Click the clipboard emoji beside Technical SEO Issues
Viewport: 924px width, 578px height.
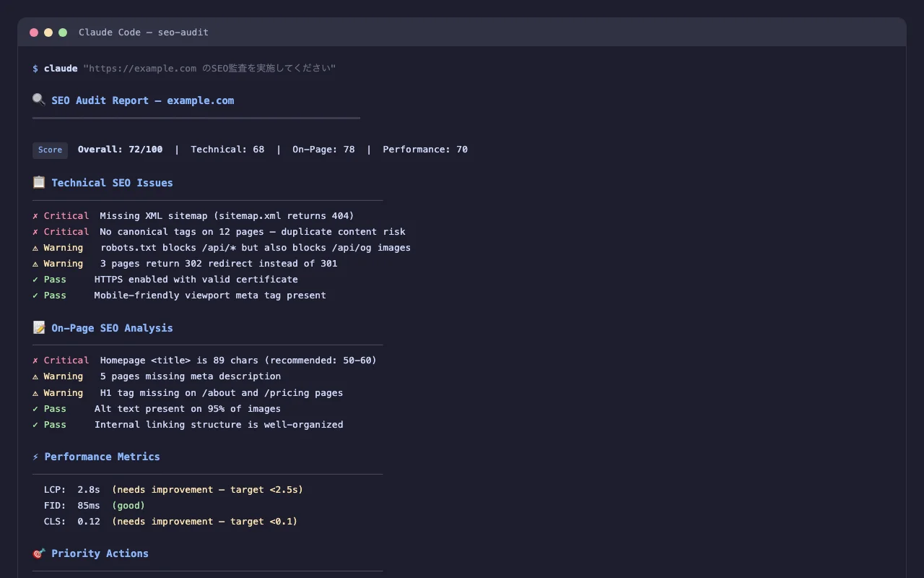39,182
